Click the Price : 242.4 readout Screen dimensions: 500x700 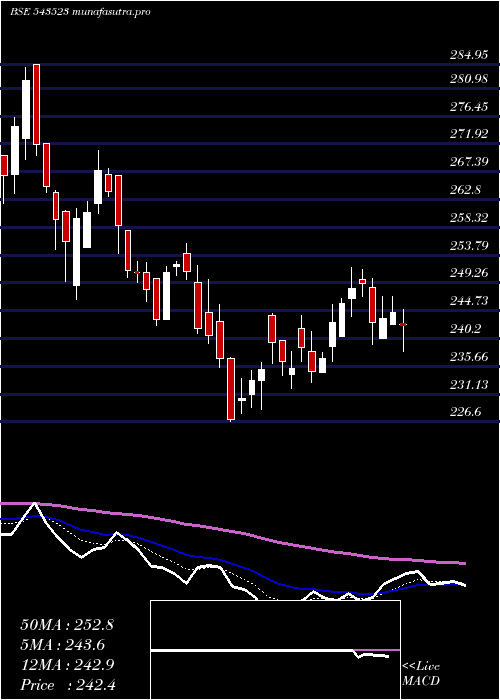coord(68,685)
